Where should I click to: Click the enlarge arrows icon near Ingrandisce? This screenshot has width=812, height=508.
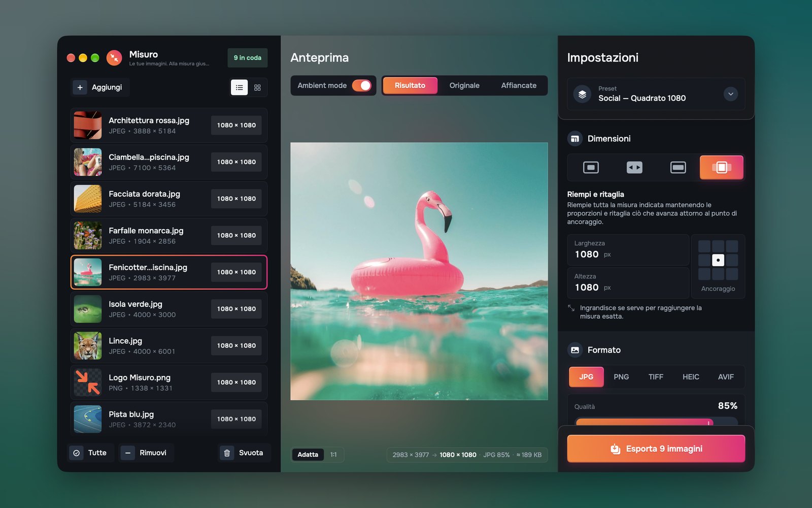coord(571,308)
